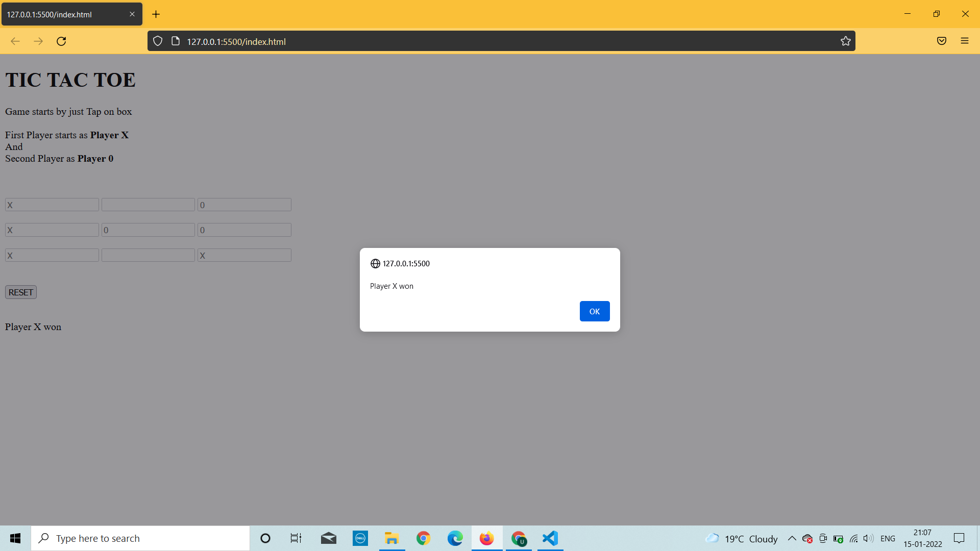This screenshot has height=551, width=980.
Task: Open the Windows Start menu
Action: pyautogui.click(x=15, y=538)
